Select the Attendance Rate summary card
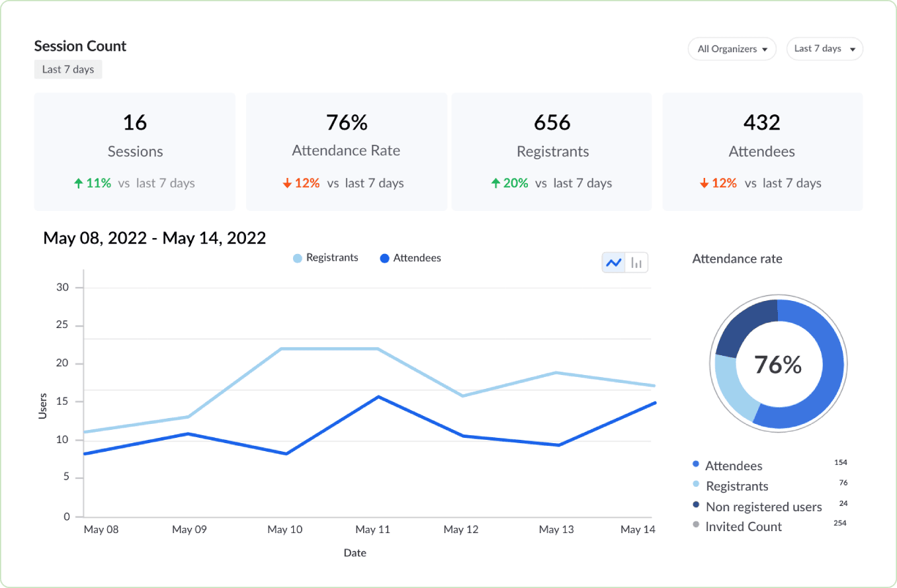This screenshot has height=588, width=897. 346,151
